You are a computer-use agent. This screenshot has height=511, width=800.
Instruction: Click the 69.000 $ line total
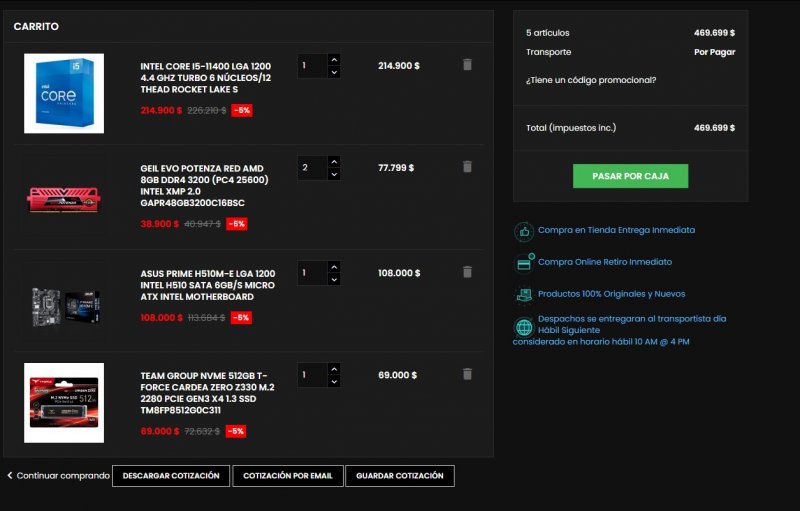point(397,375)
